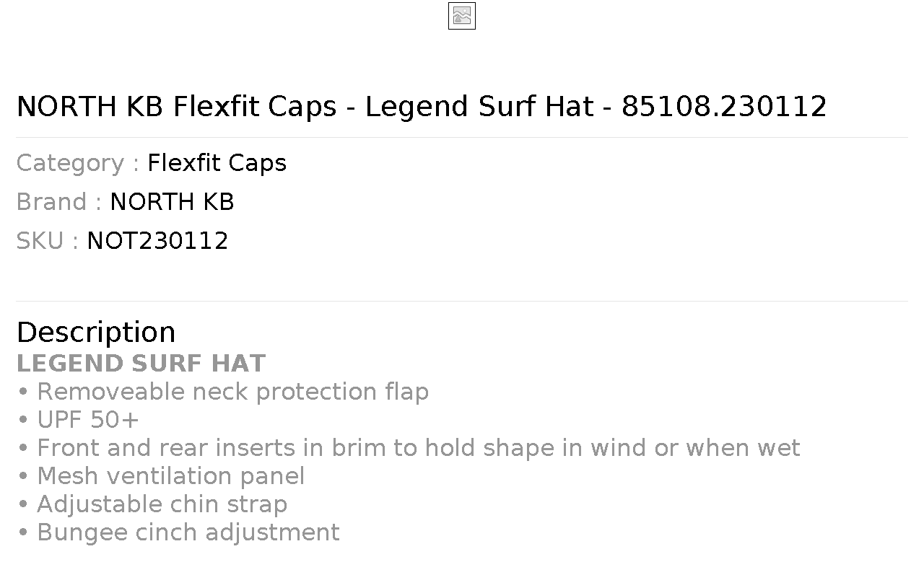Click the Bungee cinch adjustment bullet
Image resolution: width=924 pixels, height=562 pixels.
click(x=178, y=532)
